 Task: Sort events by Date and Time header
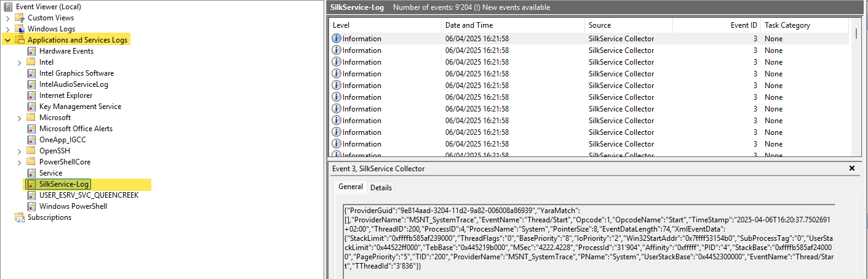[513, 25]
